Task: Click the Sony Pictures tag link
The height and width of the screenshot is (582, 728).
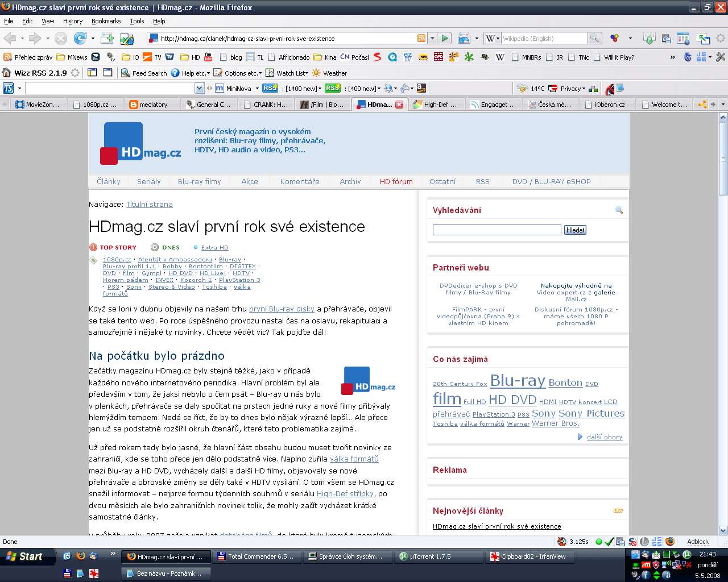Action: [591, 413]
